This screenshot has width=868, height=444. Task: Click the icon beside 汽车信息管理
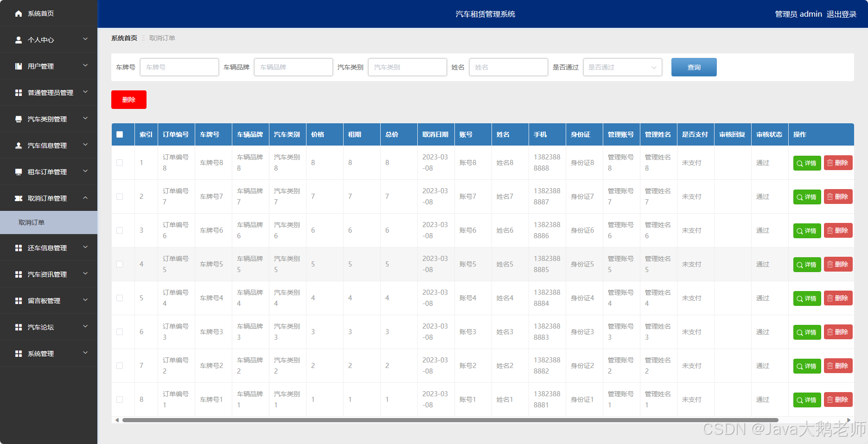pos(19,146)
